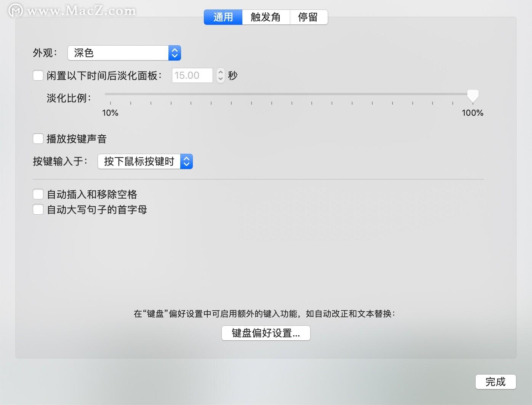Click the 完成 button
Image resolution: width=532 pixels, height=405 pixels.
tap(496, 382)
